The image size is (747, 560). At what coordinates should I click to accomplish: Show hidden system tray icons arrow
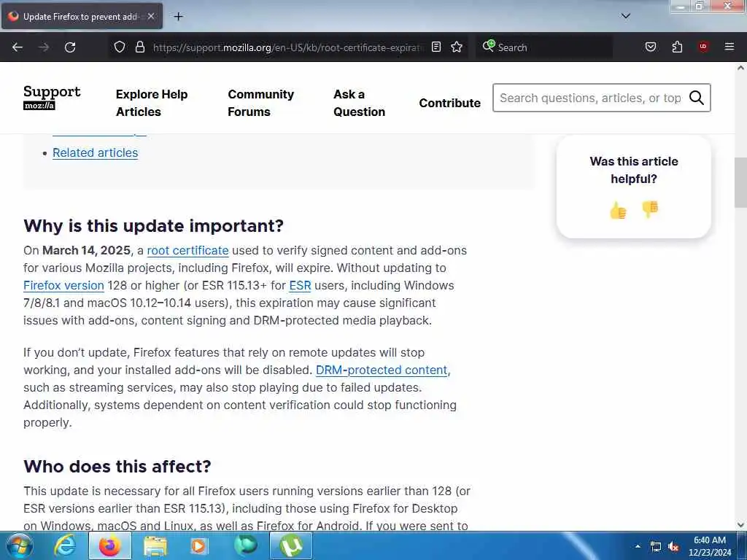point(638,547)
